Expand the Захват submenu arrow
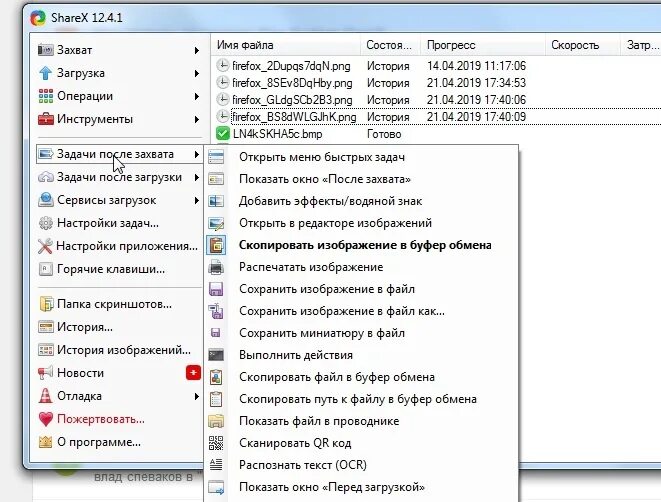The width and height of the screenshot is (661, 502). (196, 50)
